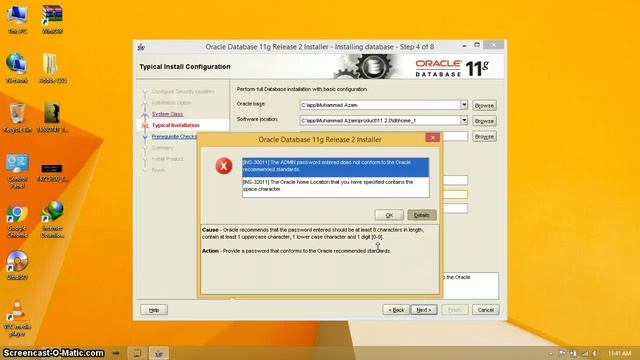Click the Software location path field
The image size is (640, 360).
click(x=380, y=120)
